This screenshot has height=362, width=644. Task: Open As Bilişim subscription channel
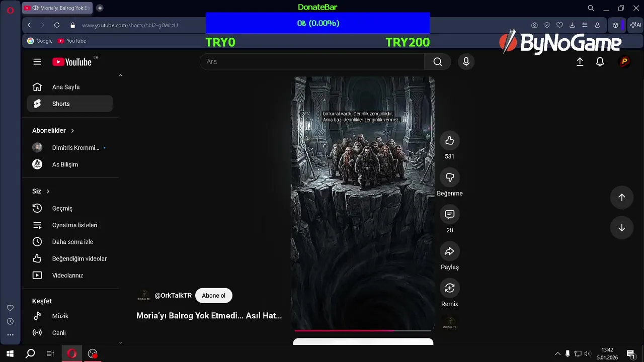click(x=70, y=164)
